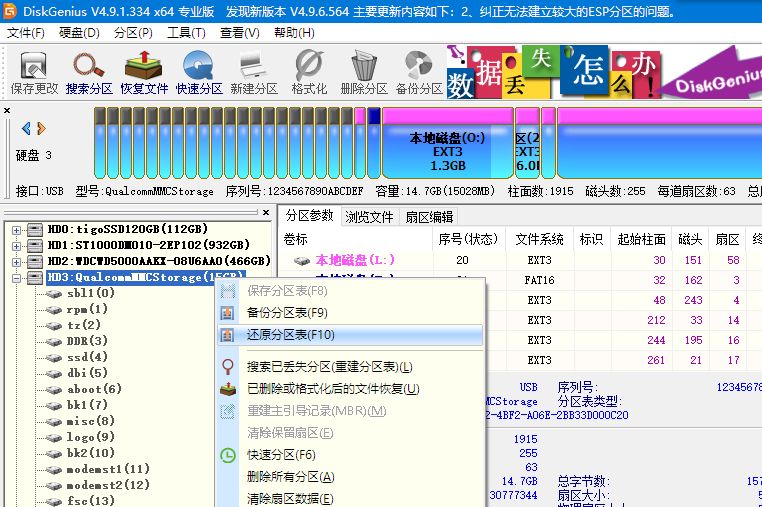Choose 删除所有分区(A) from context menu
762x507 pixels.
(350, 477)
